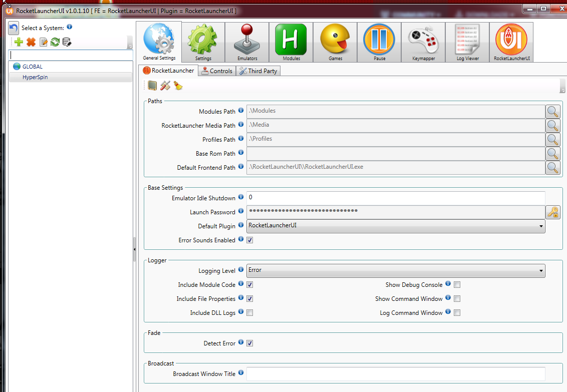Screen dimensions: 567x392
Task: Enable the Show Debug Console checkbox
Action: 457,285
